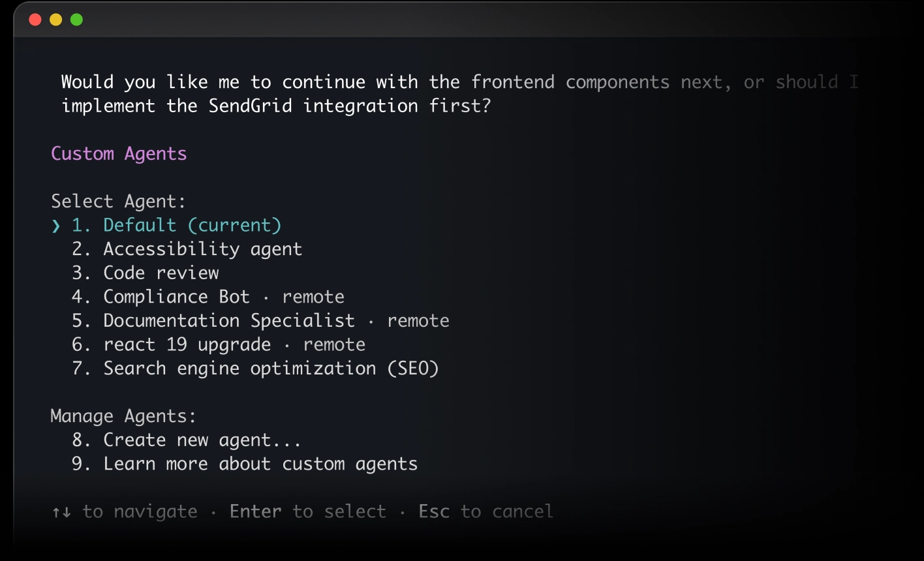The width and height of the screenshot is (924, 561).
Task: Click the Enter to select hint
Action: click(307, 511)
